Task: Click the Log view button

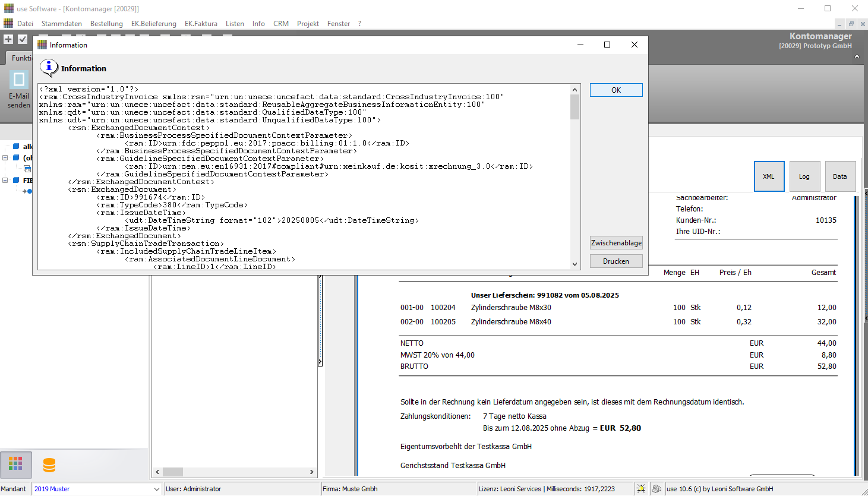Action: pos(804,176)
